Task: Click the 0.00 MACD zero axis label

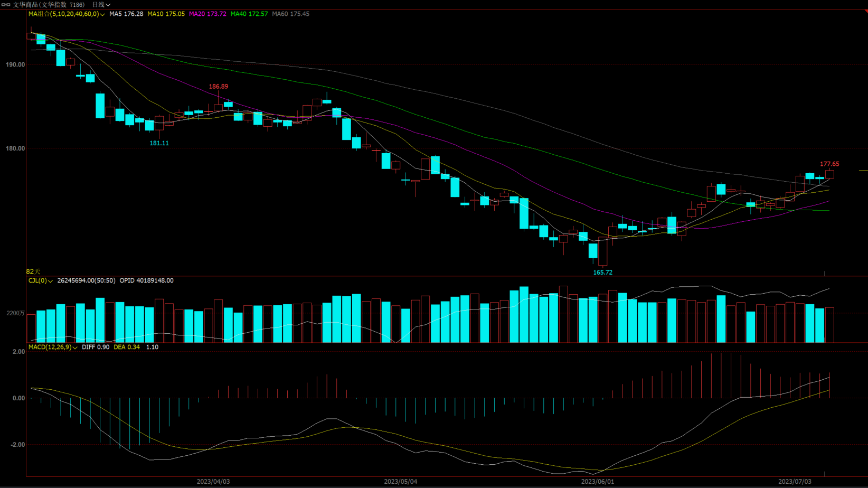Action: coord(18,398)
